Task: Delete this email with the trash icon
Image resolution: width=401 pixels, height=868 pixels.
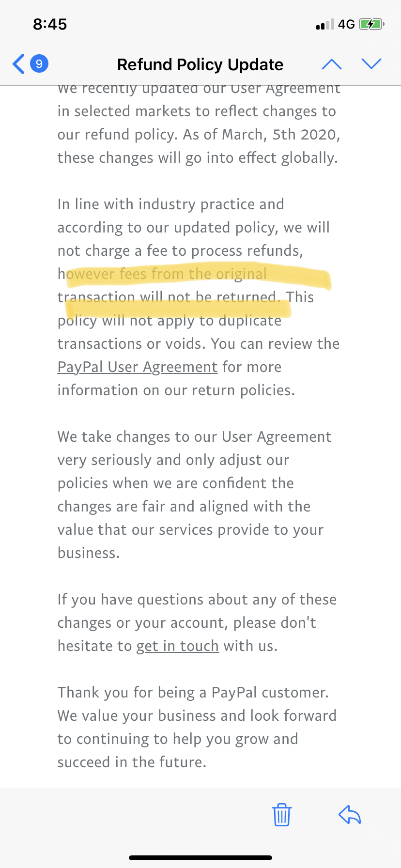Action: coord(281,814)
